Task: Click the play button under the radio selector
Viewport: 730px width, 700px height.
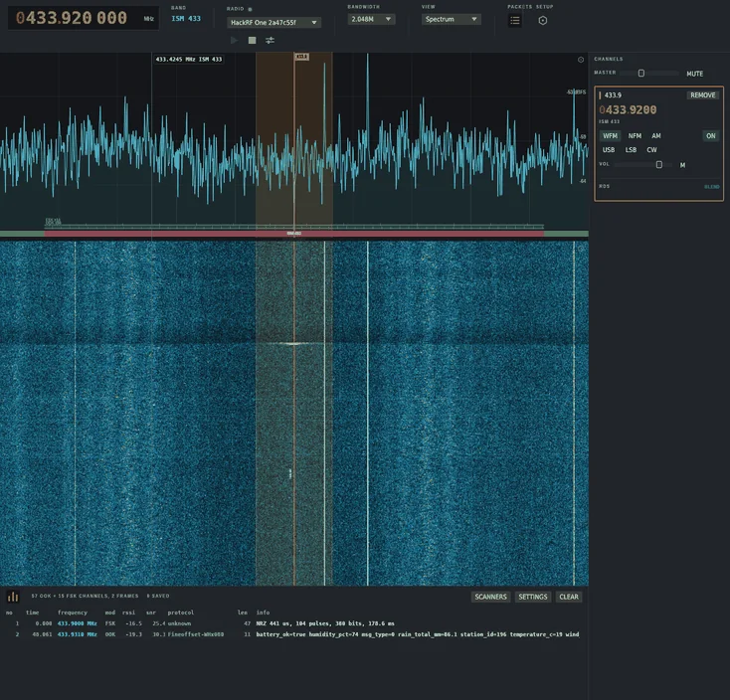Action: coord(234,41)
